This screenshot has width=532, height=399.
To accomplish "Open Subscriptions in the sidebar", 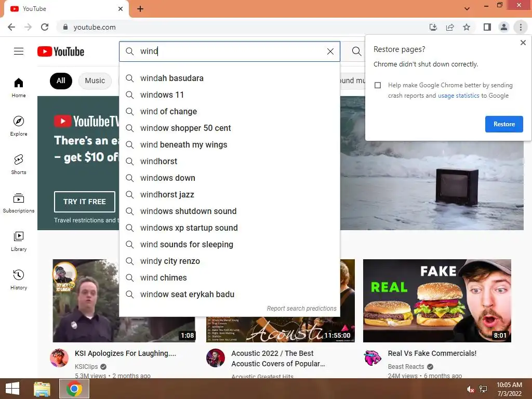I will click(x=19, y=203).
